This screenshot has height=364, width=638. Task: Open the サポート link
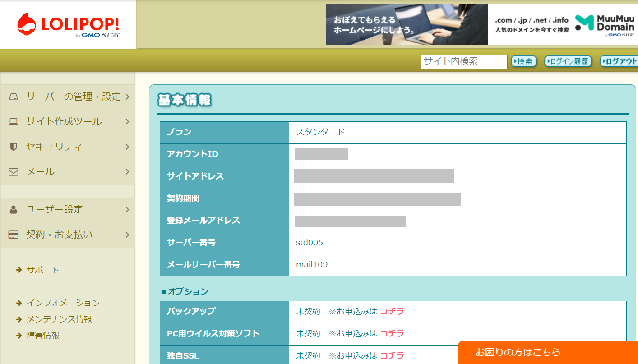point(43,270)
